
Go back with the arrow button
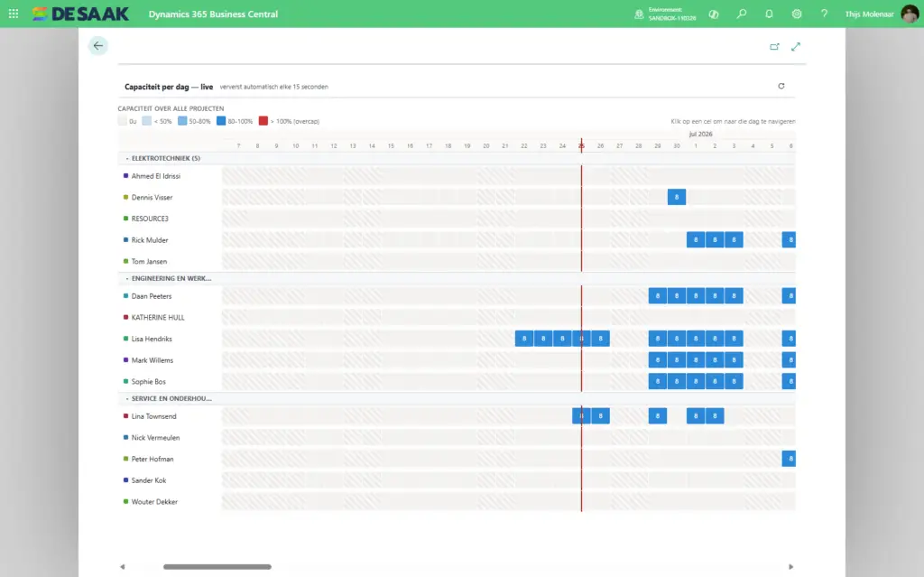click(97, 45)
